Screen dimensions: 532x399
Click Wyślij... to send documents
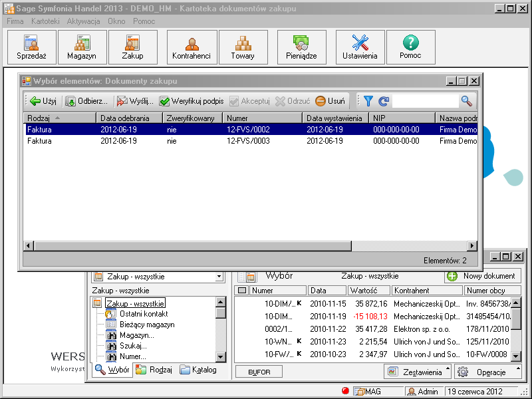[135, 101]
